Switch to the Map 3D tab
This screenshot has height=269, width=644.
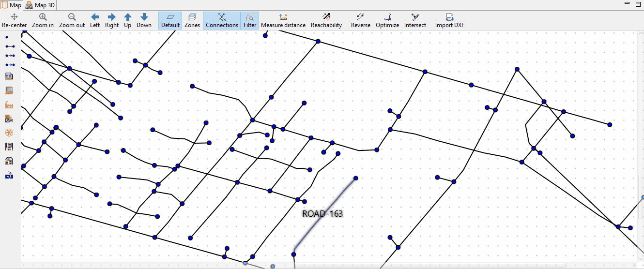40,5
